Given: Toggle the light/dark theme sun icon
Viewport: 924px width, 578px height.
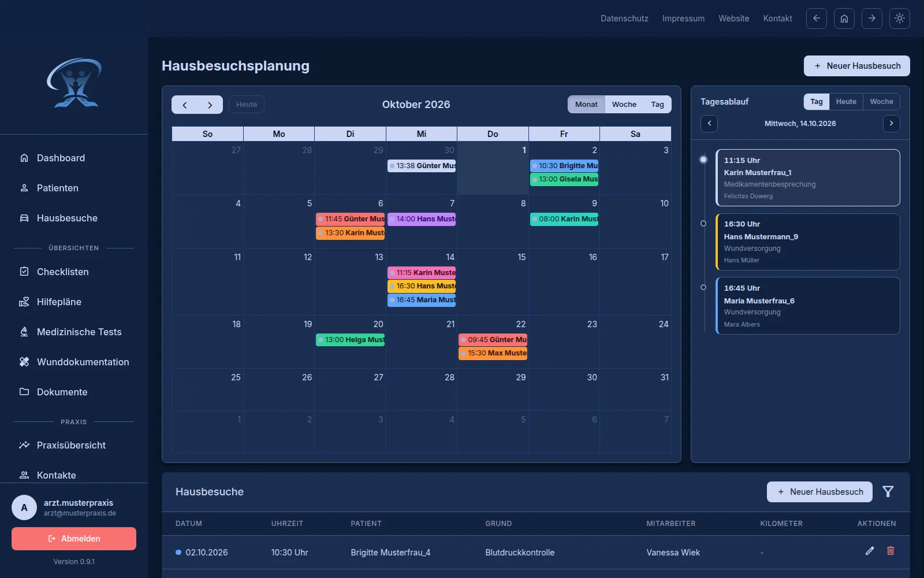Looking at the screenshot, I should [900, 18].
